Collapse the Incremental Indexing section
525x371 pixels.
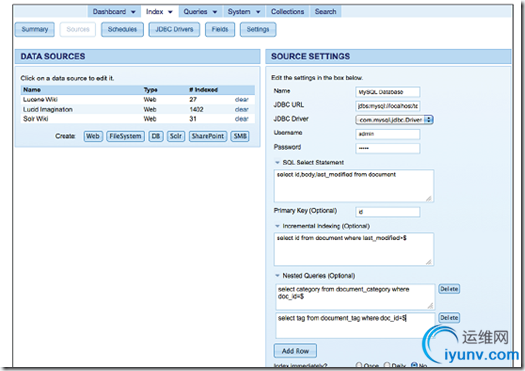[x=277, y=226]
